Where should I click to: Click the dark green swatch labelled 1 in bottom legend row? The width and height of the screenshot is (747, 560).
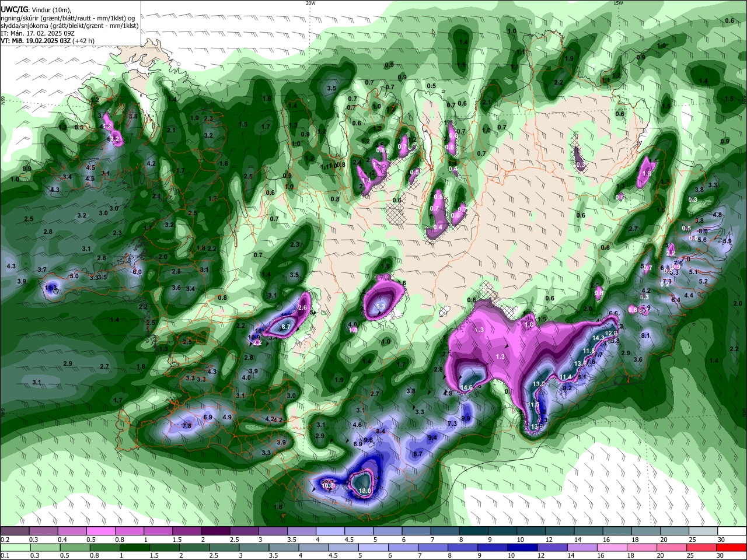pyautogui.click(x=134, y=547)
